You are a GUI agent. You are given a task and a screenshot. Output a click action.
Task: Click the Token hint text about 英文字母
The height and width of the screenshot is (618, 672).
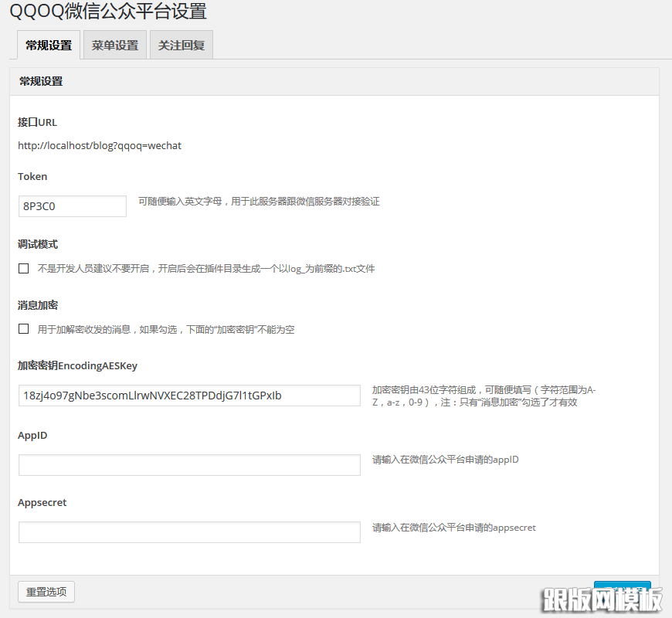pos(257,202)
